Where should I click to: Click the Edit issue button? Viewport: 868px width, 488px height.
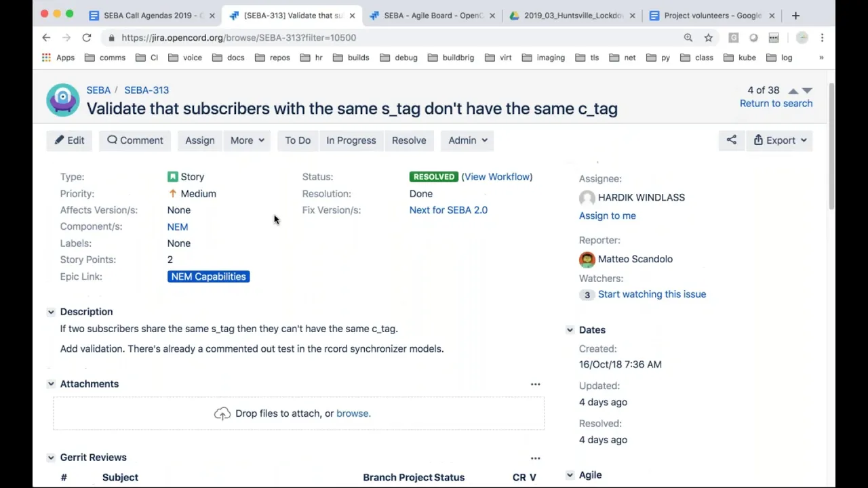(69, 140)
